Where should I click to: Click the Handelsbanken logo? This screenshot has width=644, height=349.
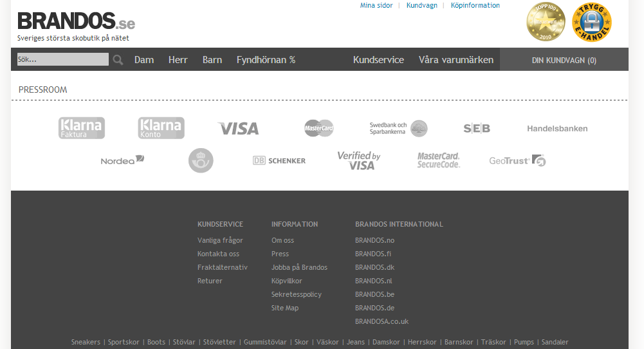click(x=557, y=129)
